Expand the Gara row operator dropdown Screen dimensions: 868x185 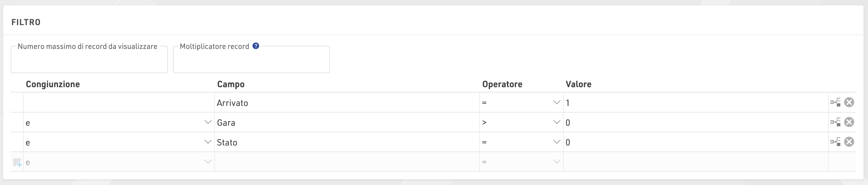point(557,122)
